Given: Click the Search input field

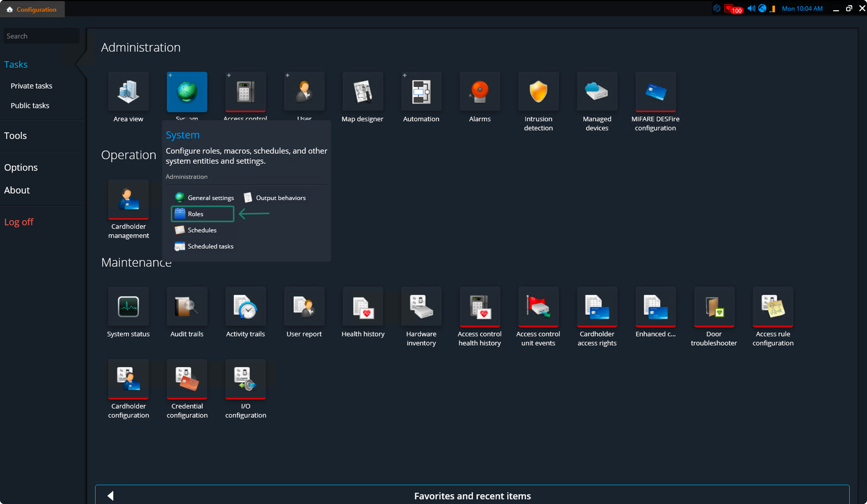Looking at the screenshot, I should [41, 36].
